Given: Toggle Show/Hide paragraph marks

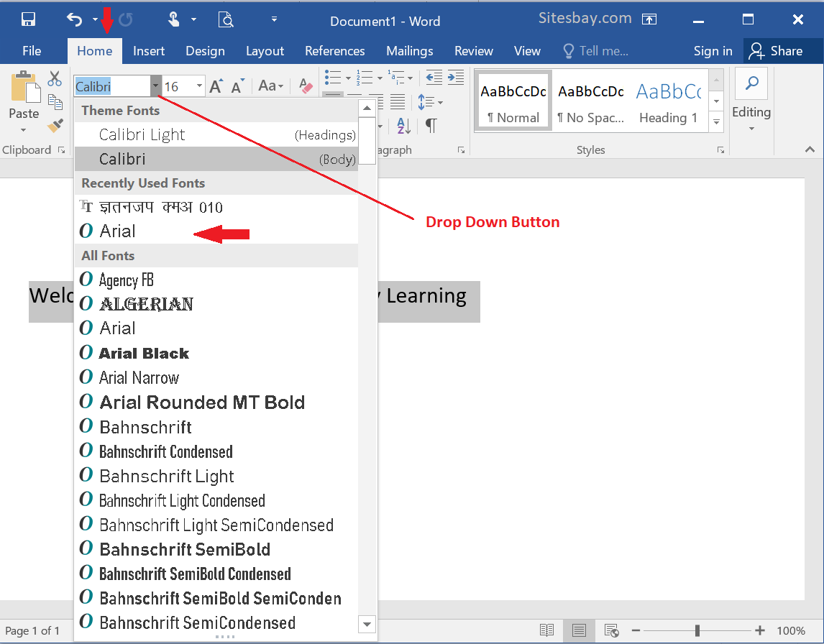Looking at the screenshot, I should click(431, 126).
